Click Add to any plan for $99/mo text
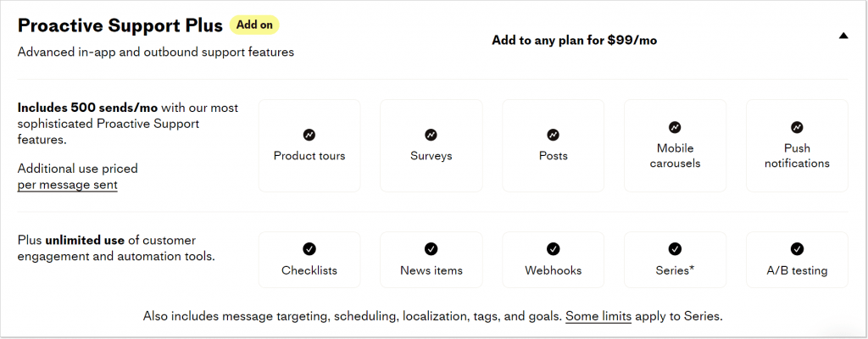This screenshot has width=868, height=339. point(576,39)
